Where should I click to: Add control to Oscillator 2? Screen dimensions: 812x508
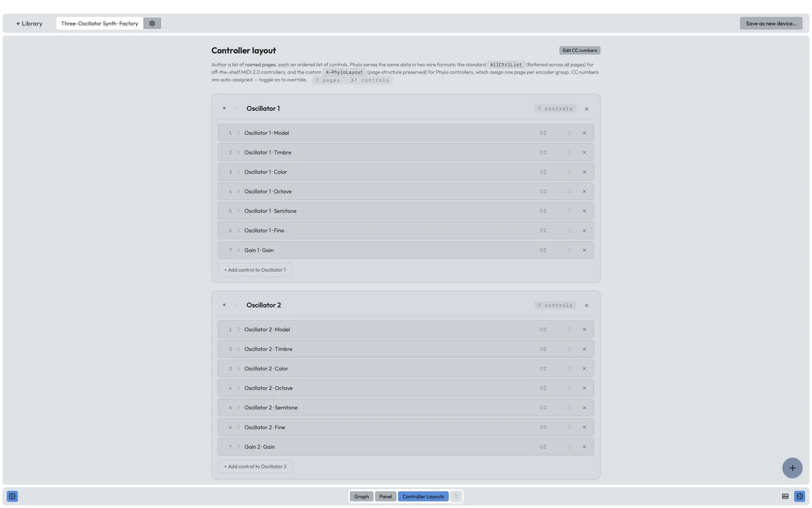click(x=255, y=467)
